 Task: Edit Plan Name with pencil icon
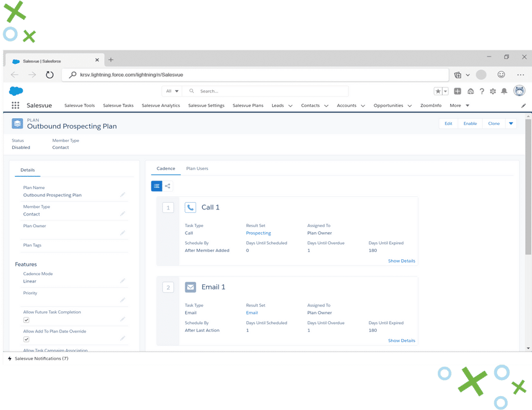122,194
